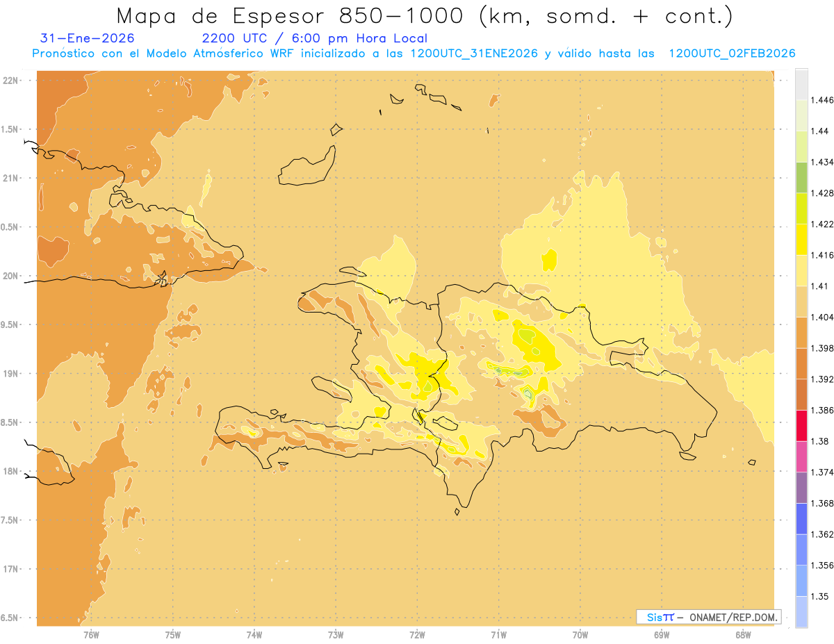
Task: Select the green legend swatch between 1.428 and 1.434
Action: (801, 177)
